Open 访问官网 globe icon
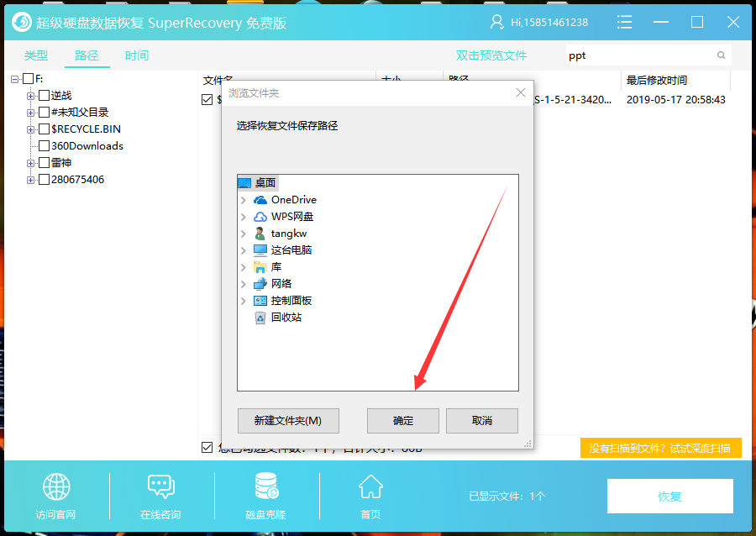This screenshot has width=756, height=536. [56, 486]
